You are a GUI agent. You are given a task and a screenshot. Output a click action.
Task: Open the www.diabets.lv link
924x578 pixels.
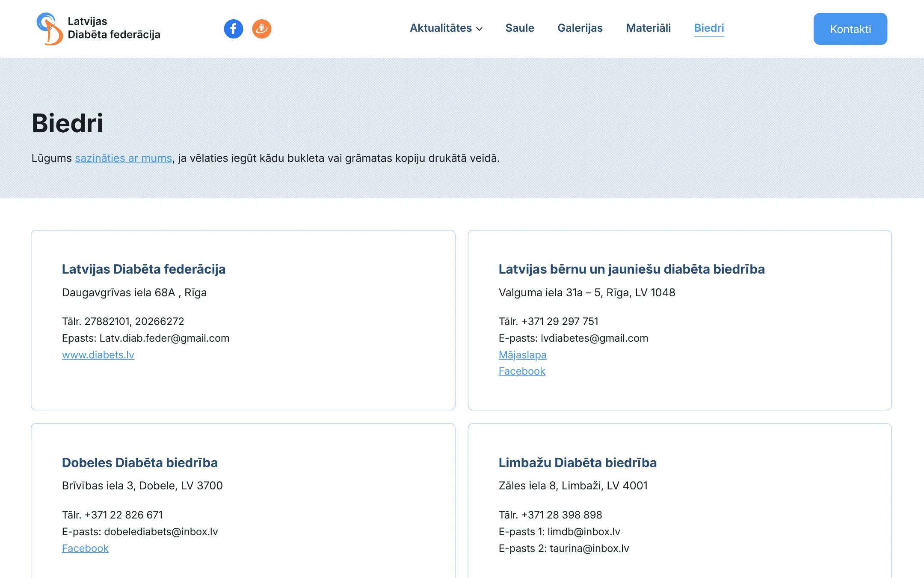(x=98, y=355)
